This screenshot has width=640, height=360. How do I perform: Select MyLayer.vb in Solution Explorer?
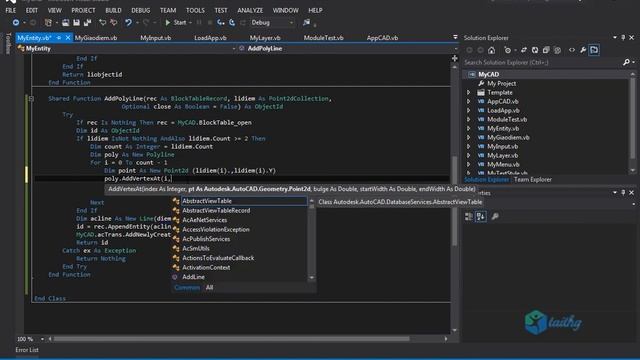[x=502, y=156]
